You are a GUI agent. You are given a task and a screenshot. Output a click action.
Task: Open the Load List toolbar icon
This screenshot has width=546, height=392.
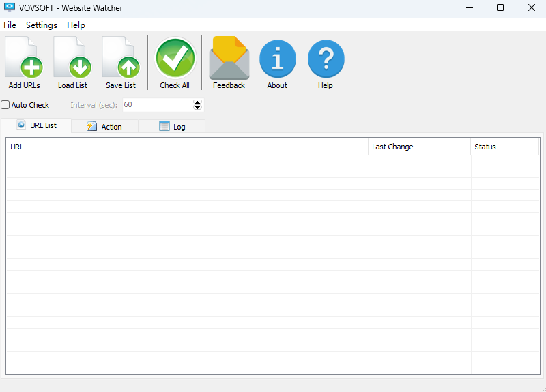point(72,63)
